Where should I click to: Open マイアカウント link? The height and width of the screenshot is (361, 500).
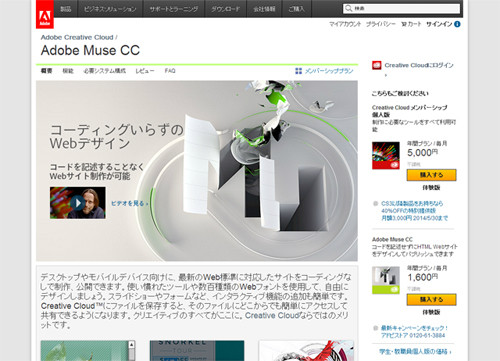point(345,24)
